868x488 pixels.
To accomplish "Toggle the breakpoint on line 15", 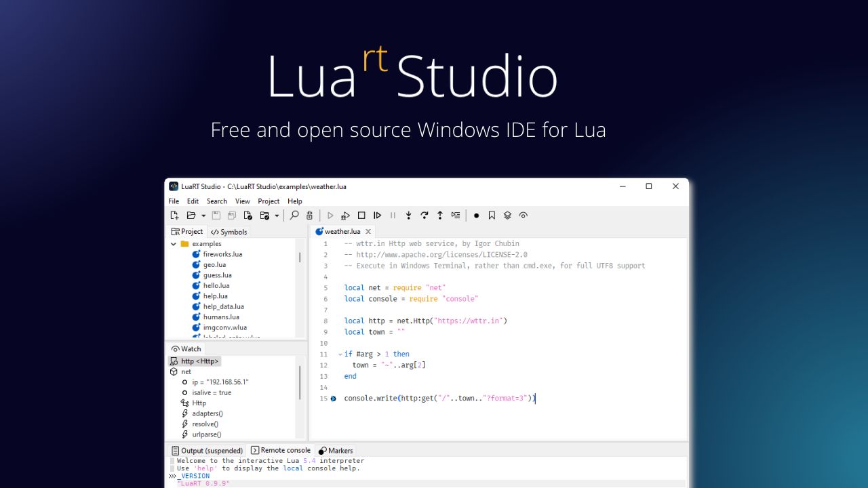I will [x=332, y=399].
